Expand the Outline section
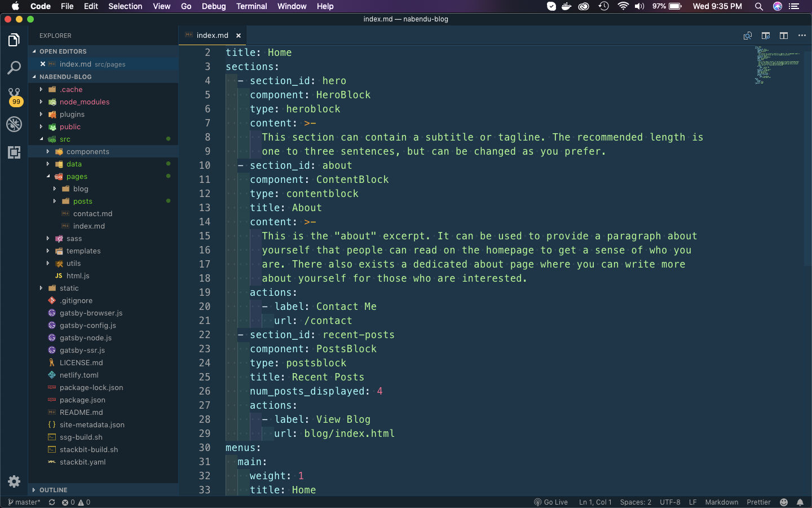This screenshot has width=812, height=508. 103,490
